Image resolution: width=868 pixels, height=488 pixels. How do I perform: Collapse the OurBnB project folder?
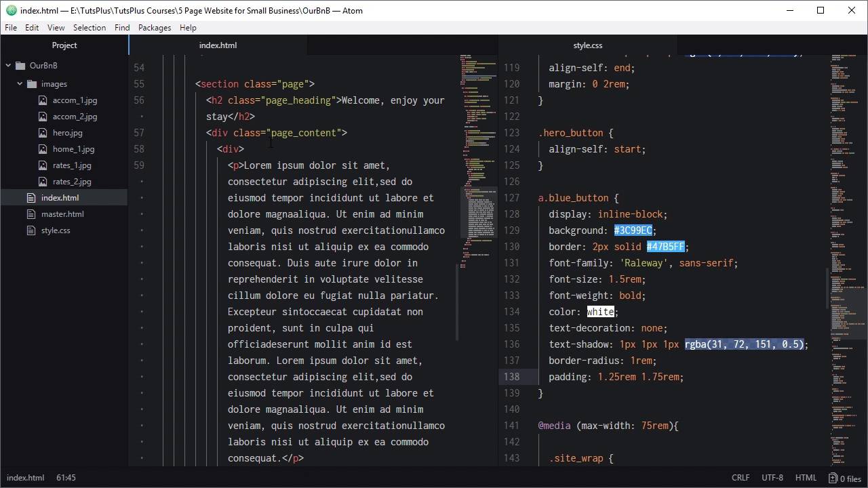[8, 66]
